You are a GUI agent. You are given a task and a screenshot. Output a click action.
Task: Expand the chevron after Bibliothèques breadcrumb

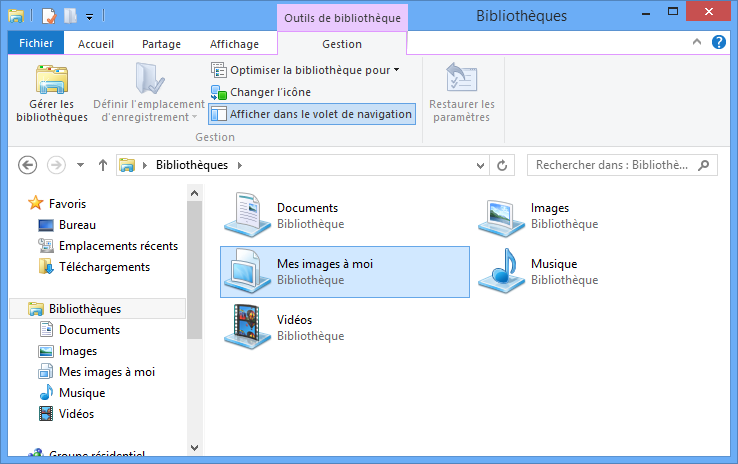240,165
